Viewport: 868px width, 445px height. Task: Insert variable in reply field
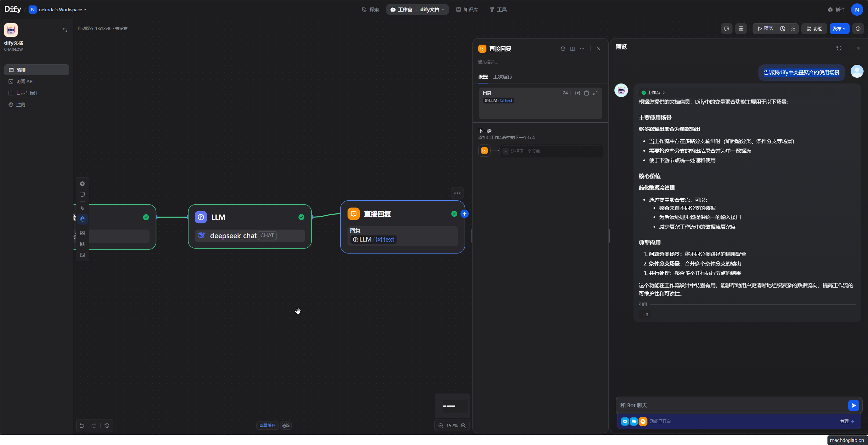click(x=577, y=93)
